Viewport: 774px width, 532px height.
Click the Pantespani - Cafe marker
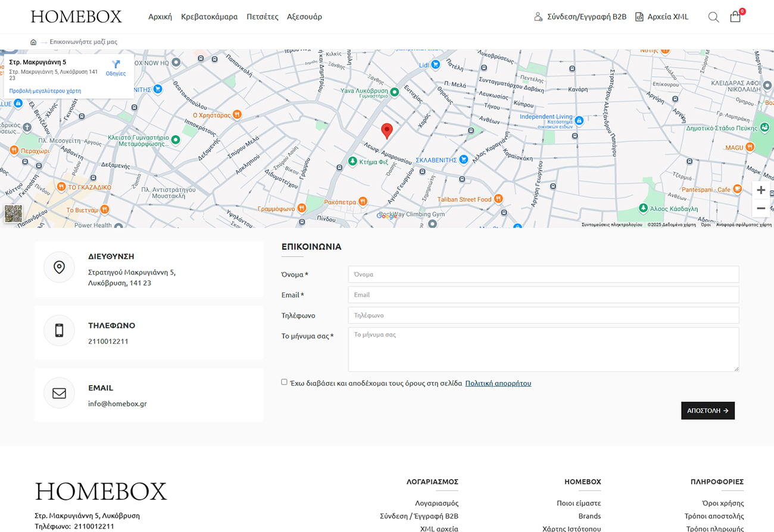pos(737,189)
